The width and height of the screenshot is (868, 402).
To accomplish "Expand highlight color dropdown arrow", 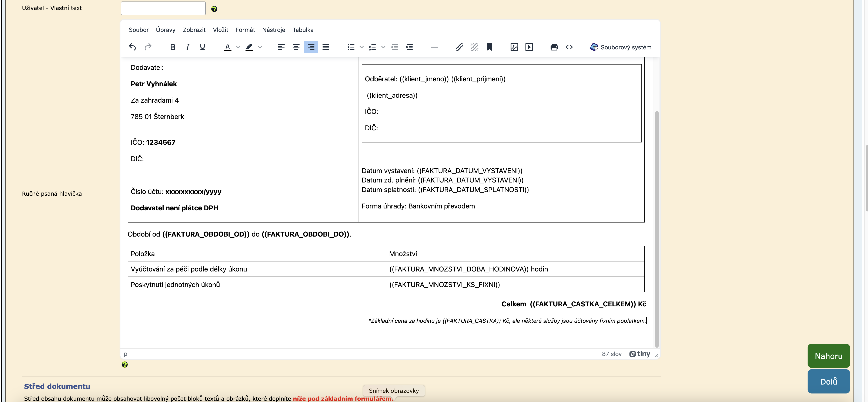I will click(x=260, y=47).
